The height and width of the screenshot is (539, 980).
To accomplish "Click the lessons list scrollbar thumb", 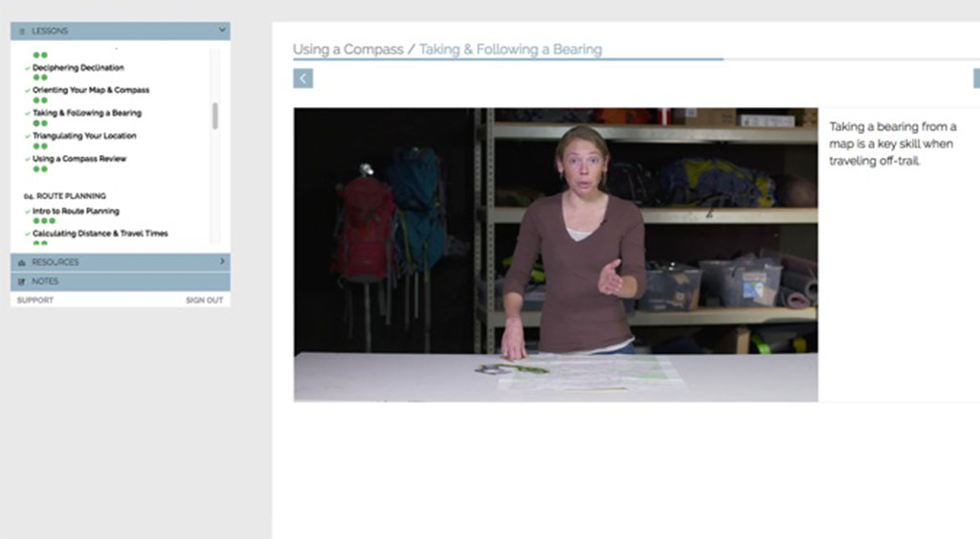I will point(214,116).
